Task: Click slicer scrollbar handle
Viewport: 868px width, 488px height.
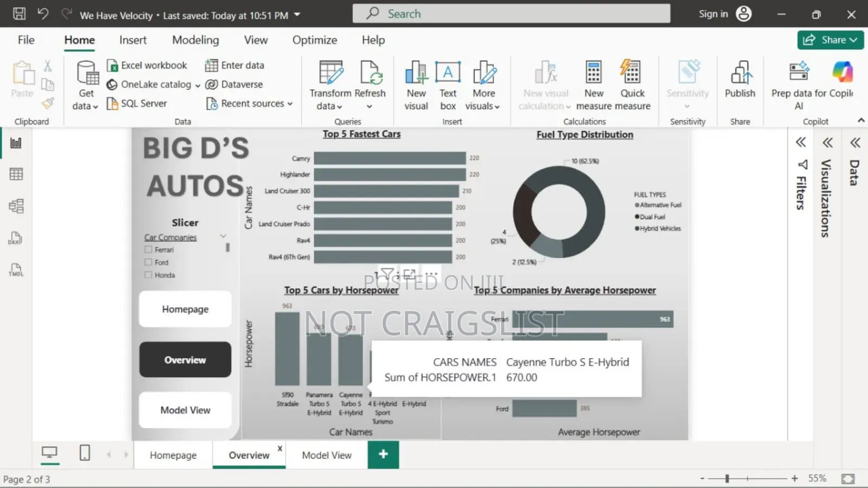Action: (227, 248)
